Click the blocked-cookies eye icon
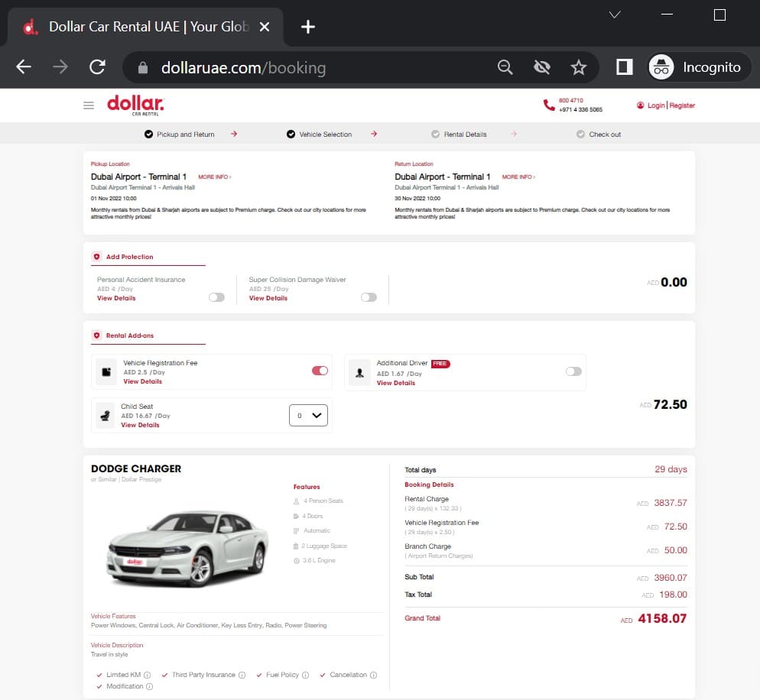760x700 pixels. 542,66
